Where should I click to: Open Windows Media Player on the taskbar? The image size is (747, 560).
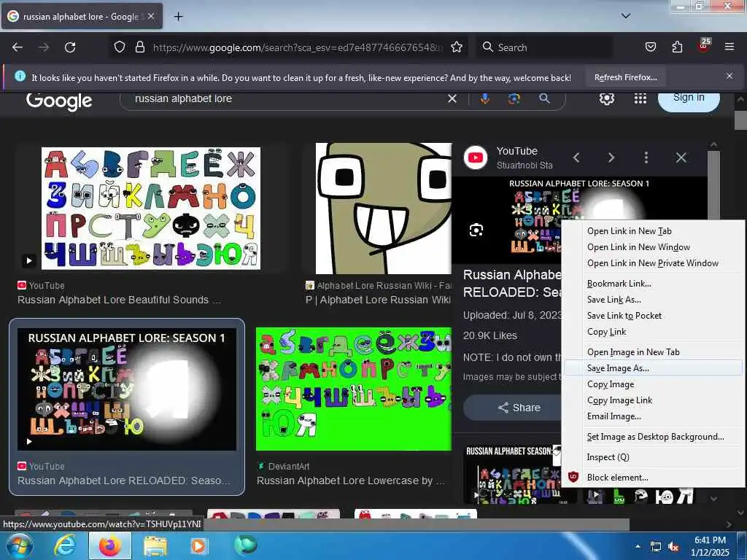pos(198,545)
